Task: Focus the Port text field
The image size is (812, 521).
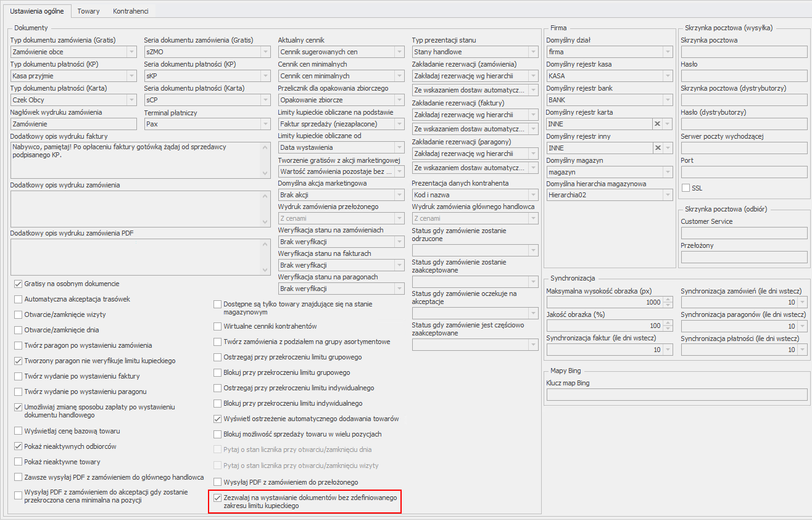Action: click(x=744, y=172)
